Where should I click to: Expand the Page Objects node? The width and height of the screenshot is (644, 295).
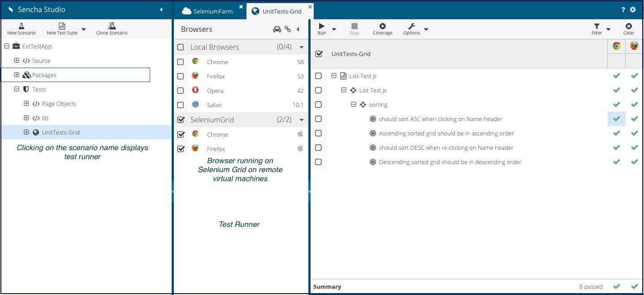[x=26, y=104]
